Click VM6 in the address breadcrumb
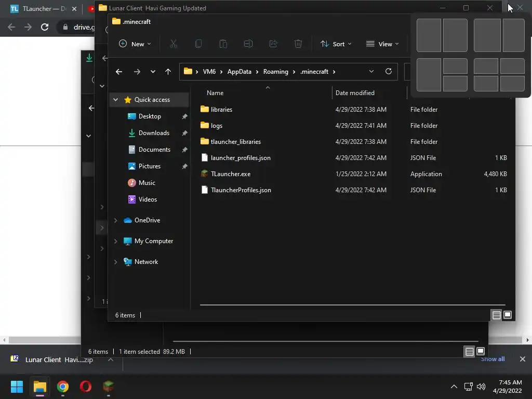The width and height of the screenshot is (532, 399). pyautogui.click(x=209, y=72)
